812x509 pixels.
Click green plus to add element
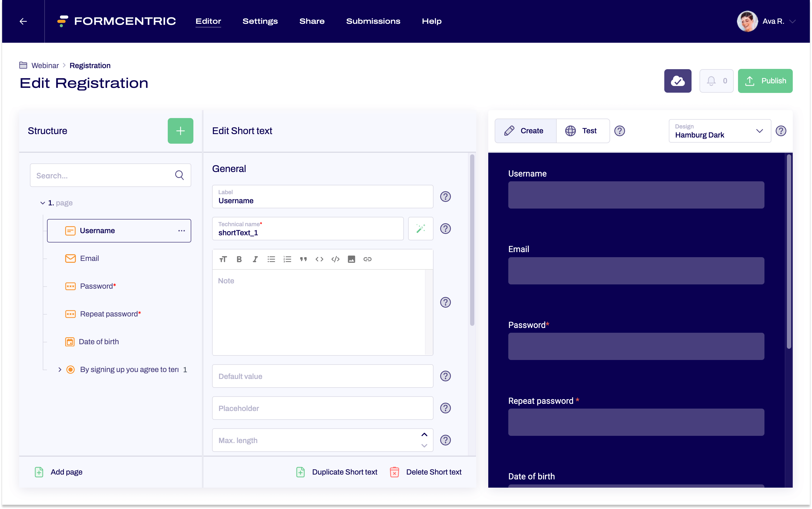tap(181, 131)
